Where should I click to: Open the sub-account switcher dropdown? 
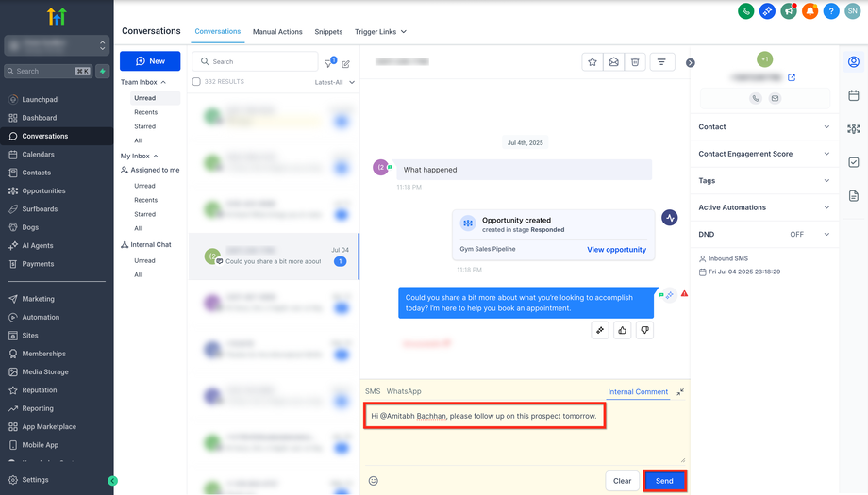tap(57, 45)
